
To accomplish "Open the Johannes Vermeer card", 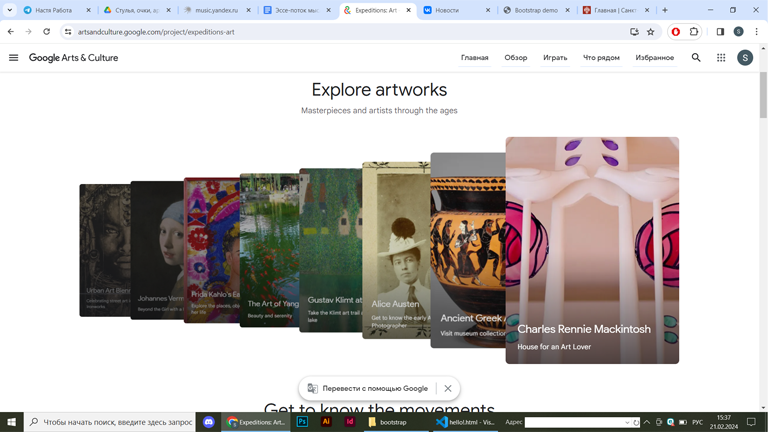I will [x=157, y=250].
